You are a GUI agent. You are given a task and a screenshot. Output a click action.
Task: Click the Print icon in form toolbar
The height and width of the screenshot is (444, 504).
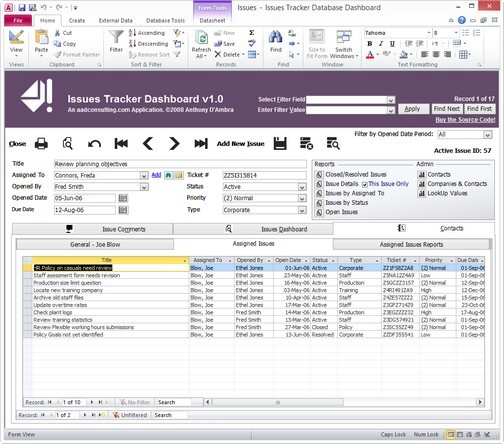[x=41, y=144]
